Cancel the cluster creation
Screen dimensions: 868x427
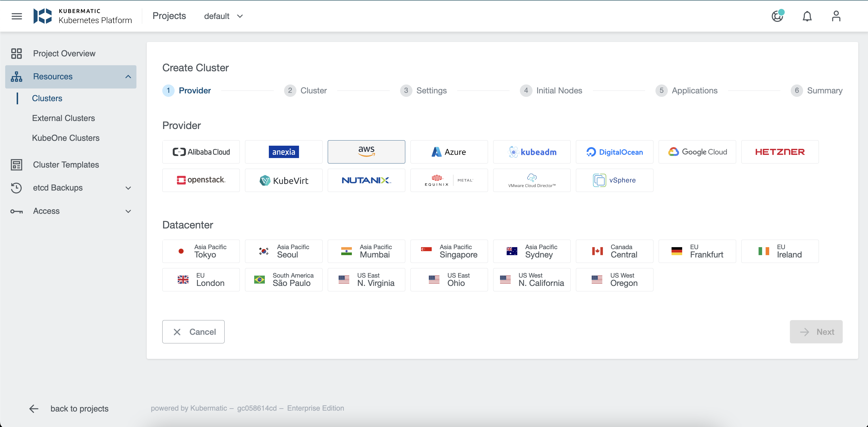(x=193, y=332)
